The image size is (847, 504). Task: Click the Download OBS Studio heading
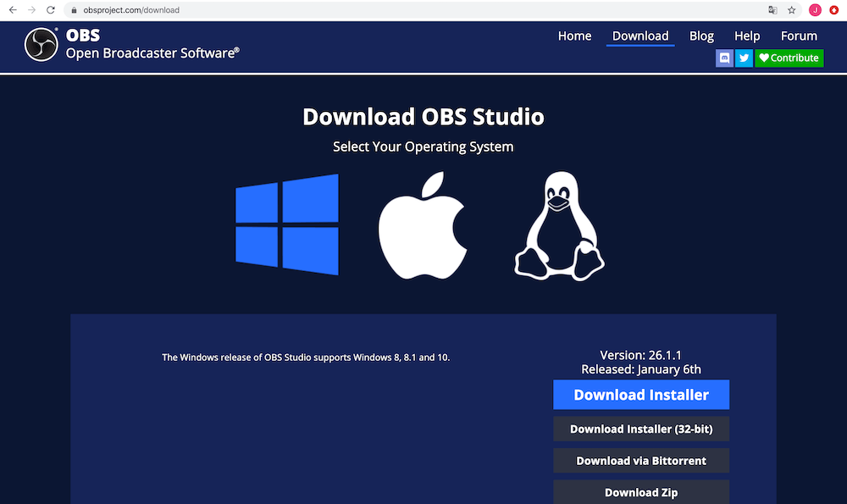pyautogui.click(x=423, y=117)
